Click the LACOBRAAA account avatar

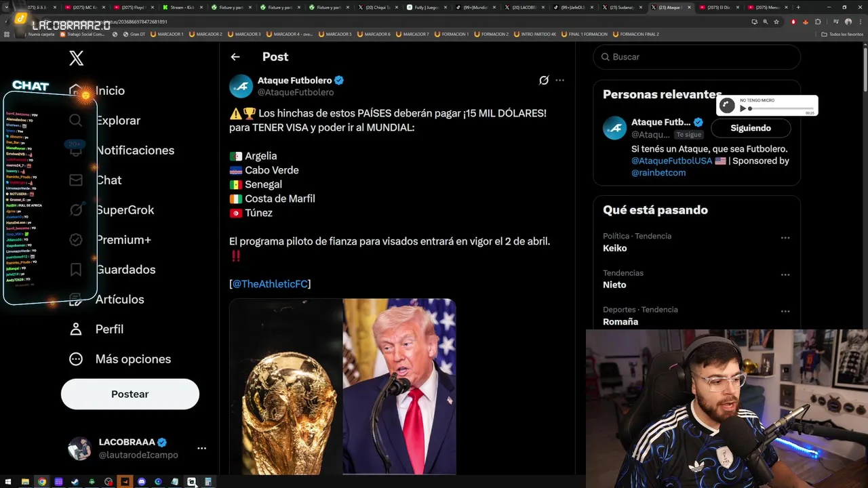tap(79, 448)
